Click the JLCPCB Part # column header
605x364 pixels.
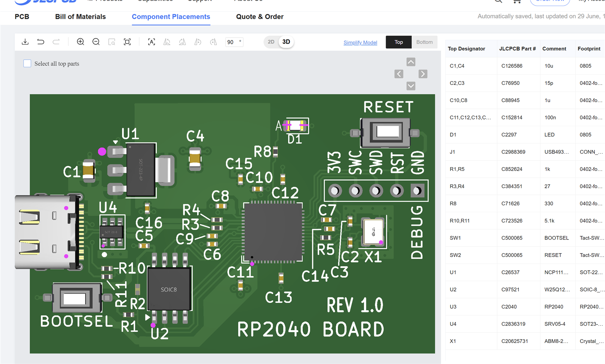point(517,49)
